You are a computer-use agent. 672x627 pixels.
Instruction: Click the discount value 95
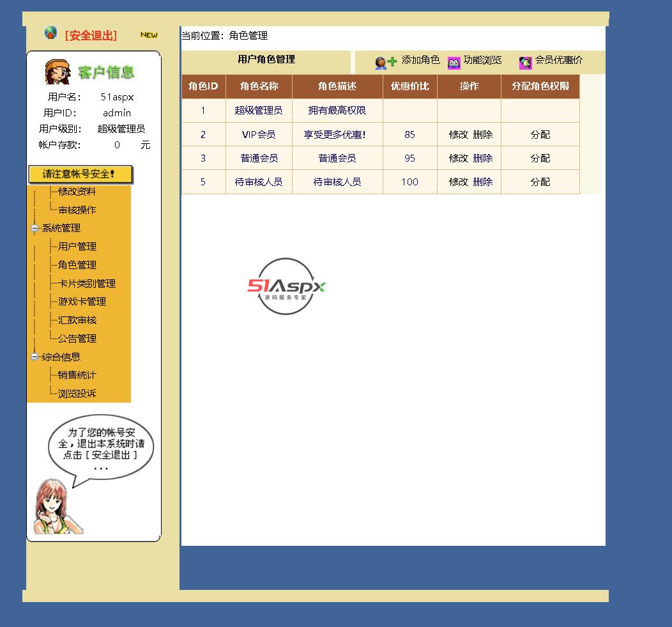coord(409,159)
